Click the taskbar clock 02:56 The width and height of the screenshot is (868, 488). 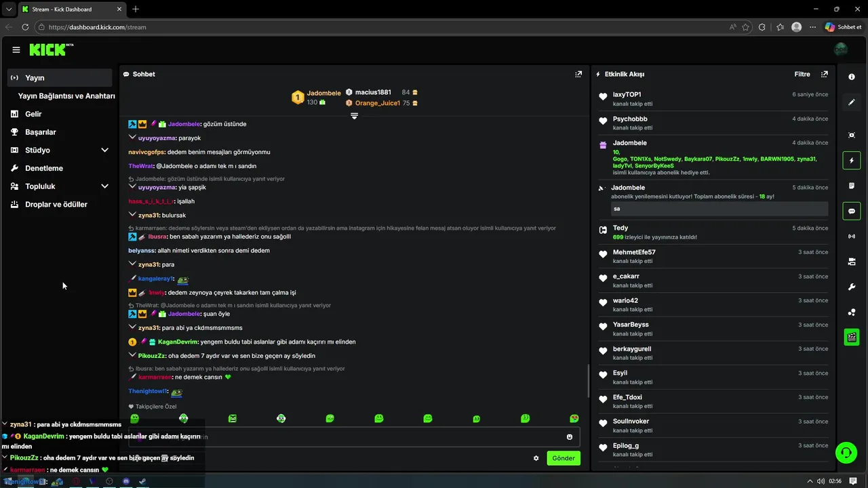(x=835, y=481)
